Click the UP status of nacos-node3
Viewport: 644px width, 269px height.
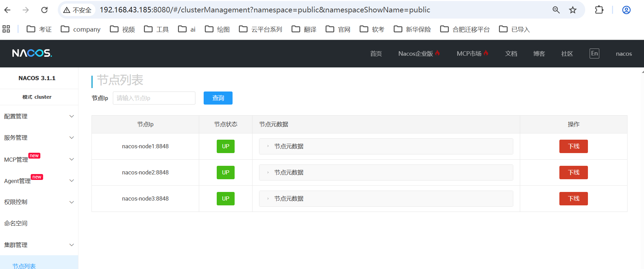pos(226,198)
